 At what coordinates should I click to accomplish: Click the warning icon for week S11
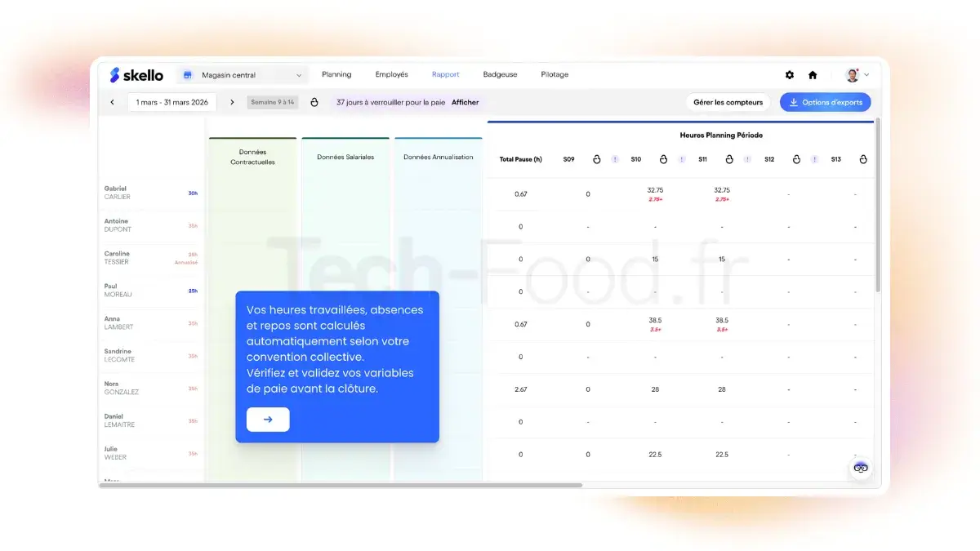click(x=747, y=159)
